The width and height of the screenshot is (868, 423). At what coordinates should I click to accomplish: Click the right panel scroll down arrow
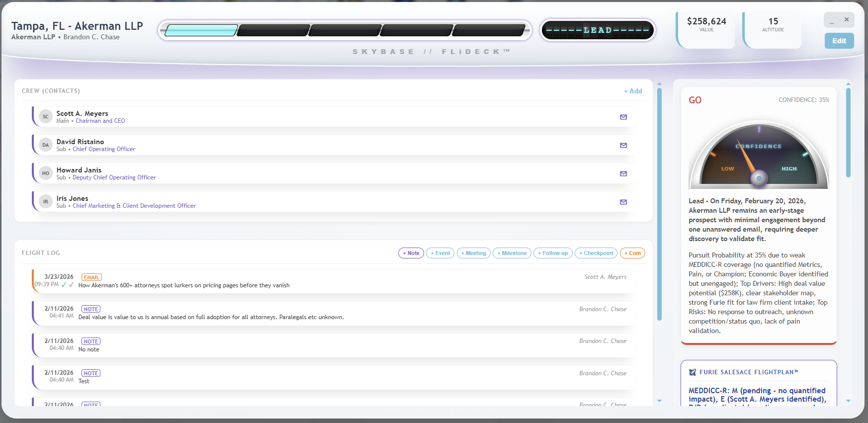point(848,401)
